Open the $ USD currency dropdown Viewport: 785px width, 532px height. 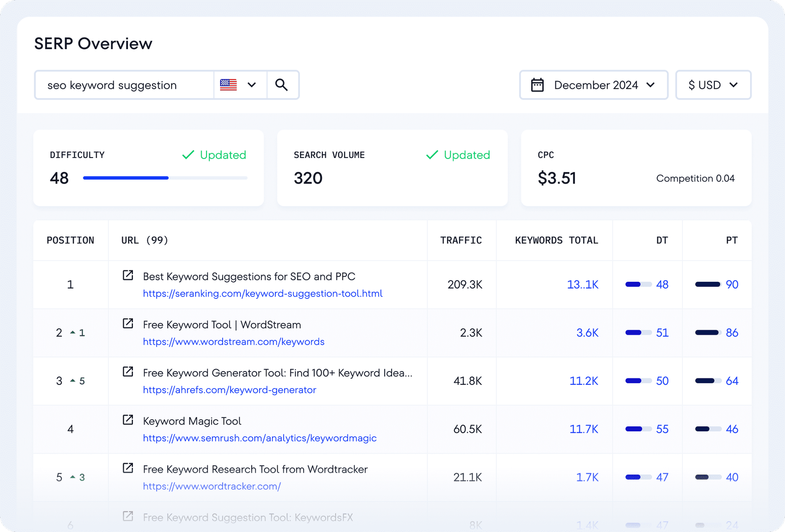pyautogui.click(x=713, y=85)
